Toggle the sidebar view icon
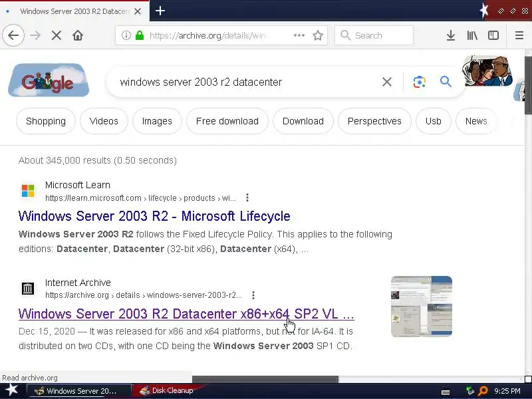Image resolution: width=532 pixels, height=399 pixels. [493, 35]
